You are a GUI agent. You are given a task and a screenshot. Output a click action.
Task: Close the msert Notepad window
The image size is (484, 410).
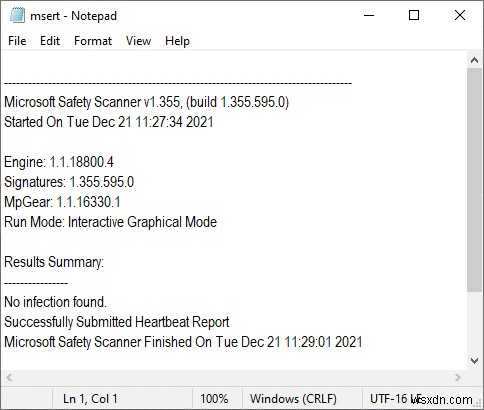(x=460, y=15)
